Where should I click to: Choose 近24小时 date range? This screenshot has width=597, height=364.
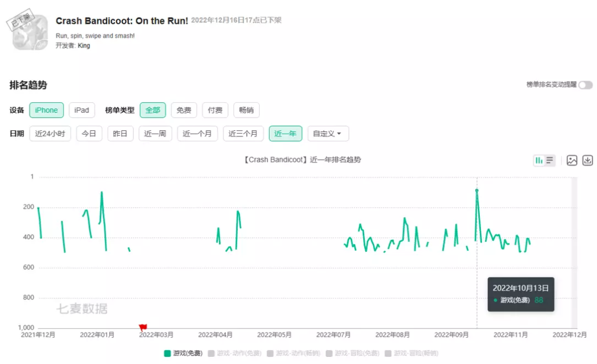(x=50, y=134)
